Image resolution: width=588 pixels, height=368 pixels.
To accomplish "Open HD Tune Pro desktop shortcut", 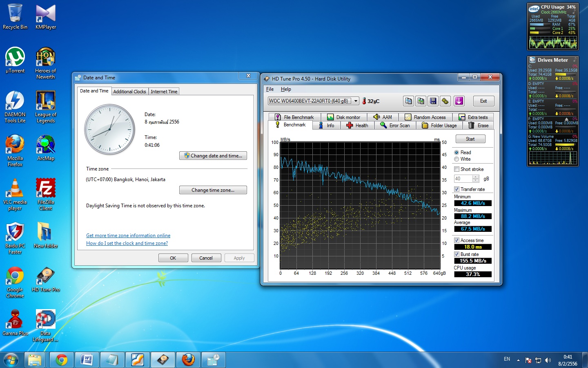I will (x=46, y=276).
